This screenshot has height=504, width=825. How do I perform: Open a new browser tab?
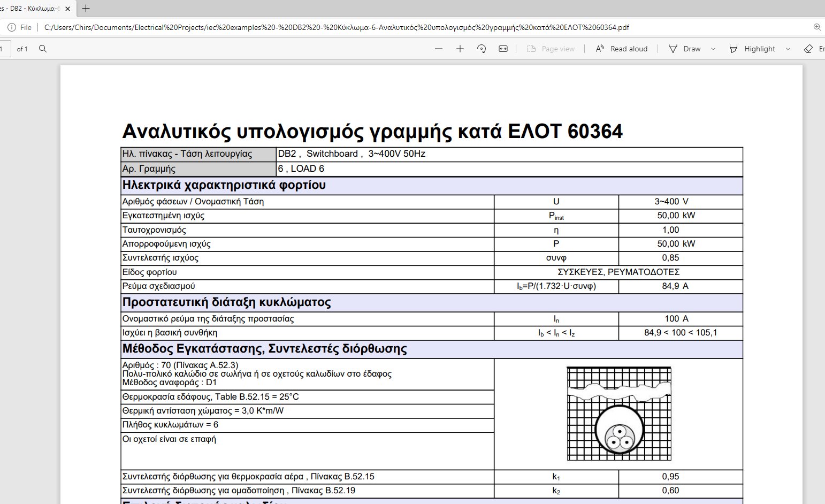(86, 9)
